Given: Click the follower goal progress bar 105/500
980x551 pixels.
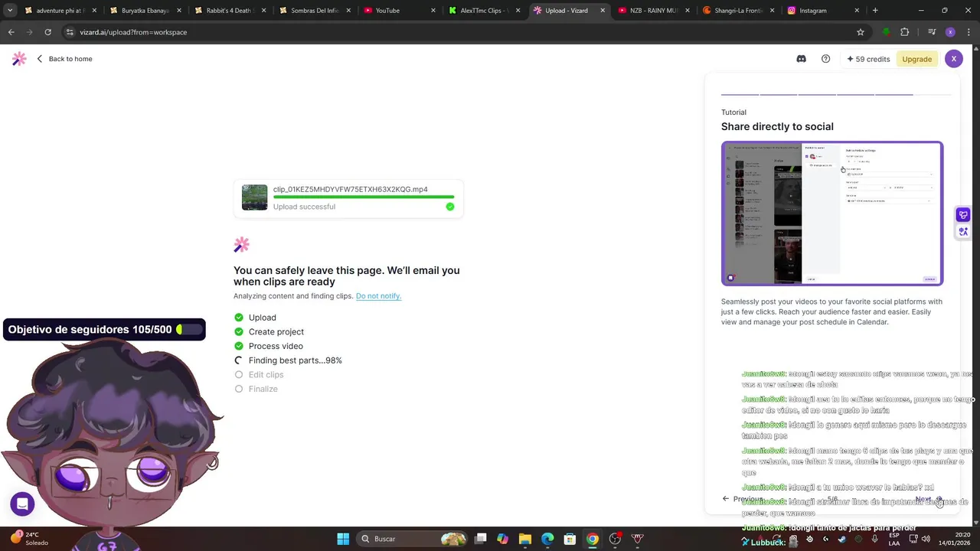Looking at the screenshot, I should (191, 330).
